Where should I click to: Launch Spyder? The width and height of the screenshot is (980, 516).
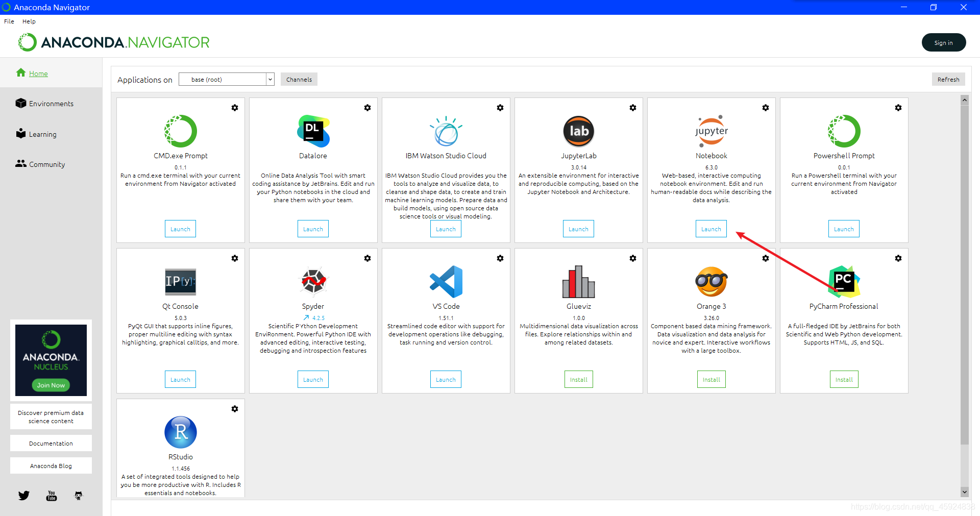coord(313,379)
